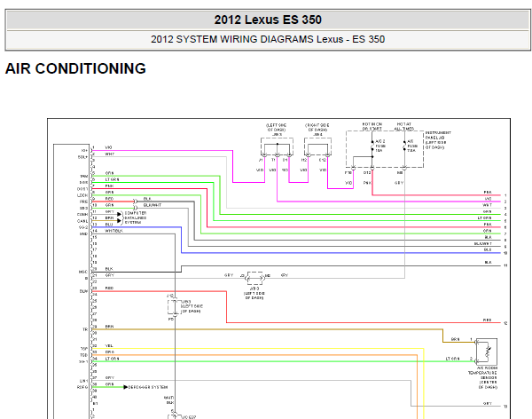532x419 pixels.
Task: Click the "DEFOGGER SYSTEM" label
Action: tap(148, 387)
